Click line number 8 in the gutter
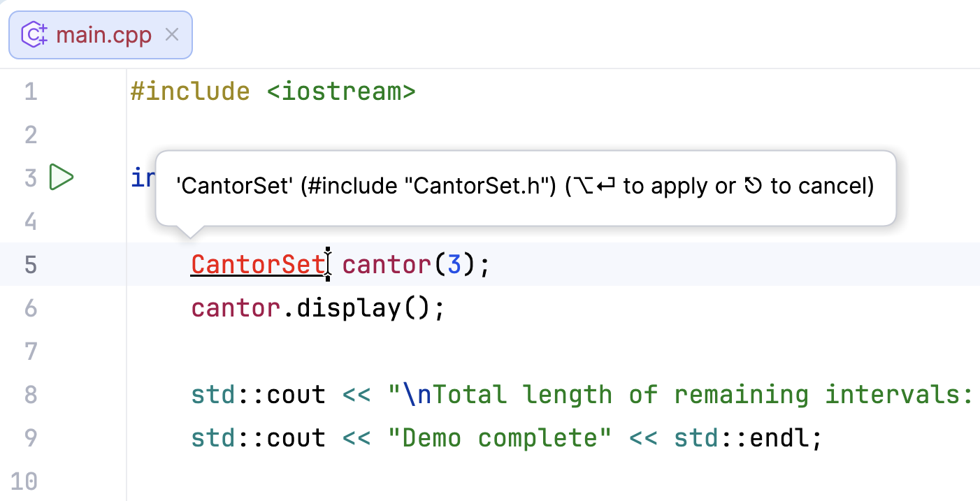Viewport: 980px width, 501px height. pos(31,394)
